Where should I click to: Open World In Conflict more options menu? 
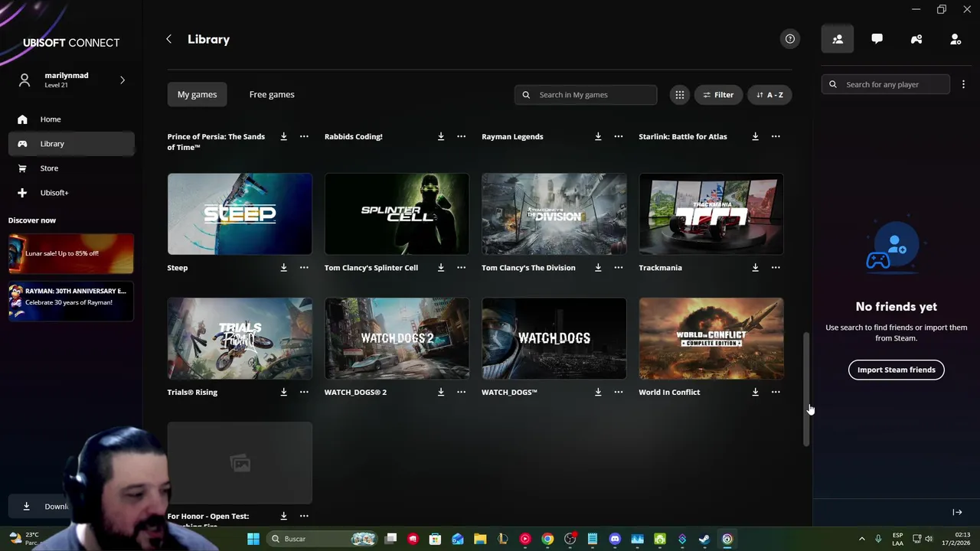[x=776, y=392]
